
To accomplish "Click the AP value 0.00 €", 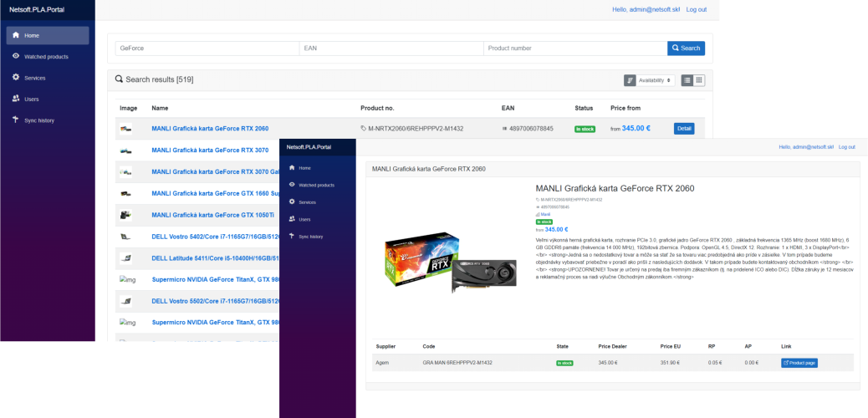I will tap(752, 363).
